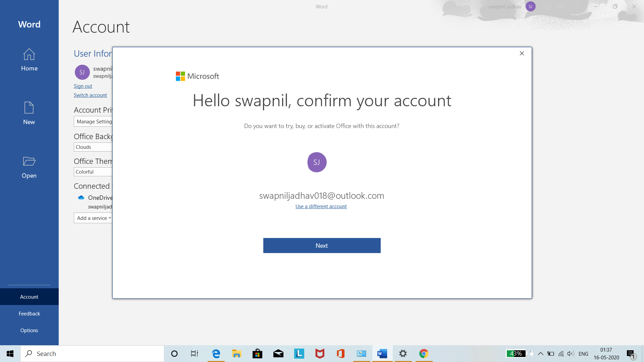Click the SJ user avatar under User Information

(82, 72)
